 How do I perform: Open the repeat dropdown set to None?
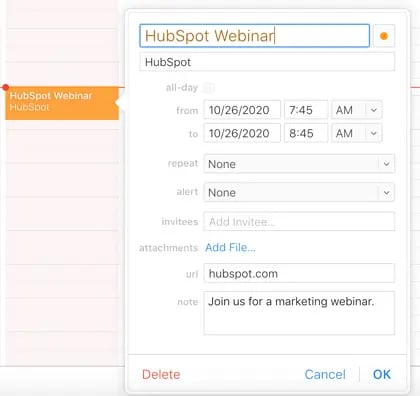(299, 164)
